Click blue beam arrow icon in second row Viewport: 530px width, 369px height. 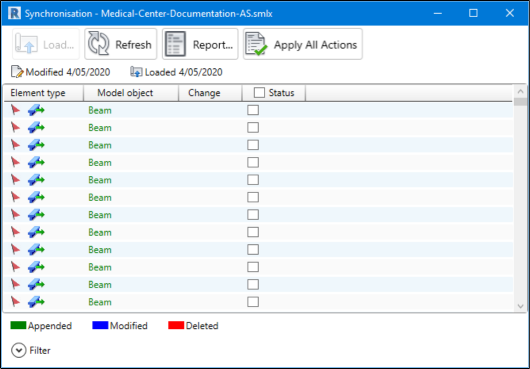[x=36, y=127]
